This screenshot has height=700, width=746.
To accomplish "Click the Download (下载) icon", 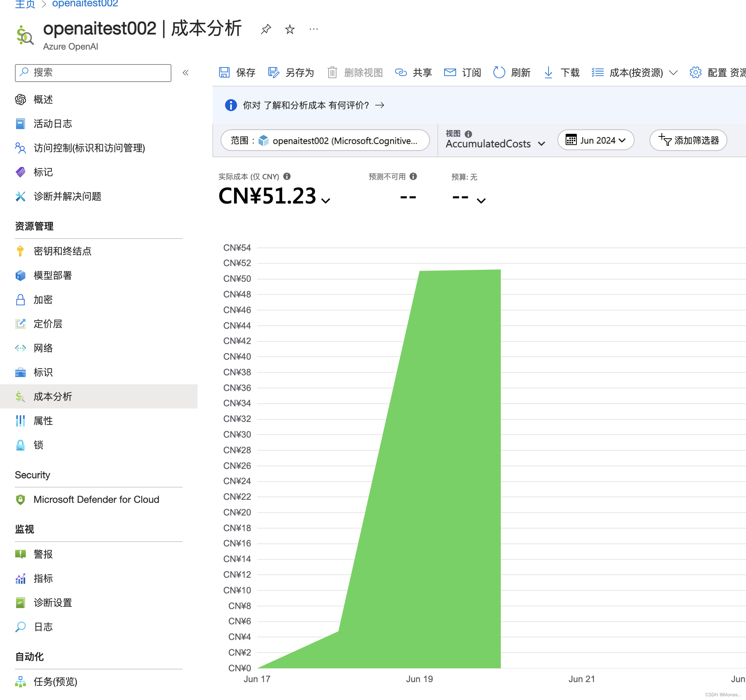I will pyautogui.click(x=548, y=72).
